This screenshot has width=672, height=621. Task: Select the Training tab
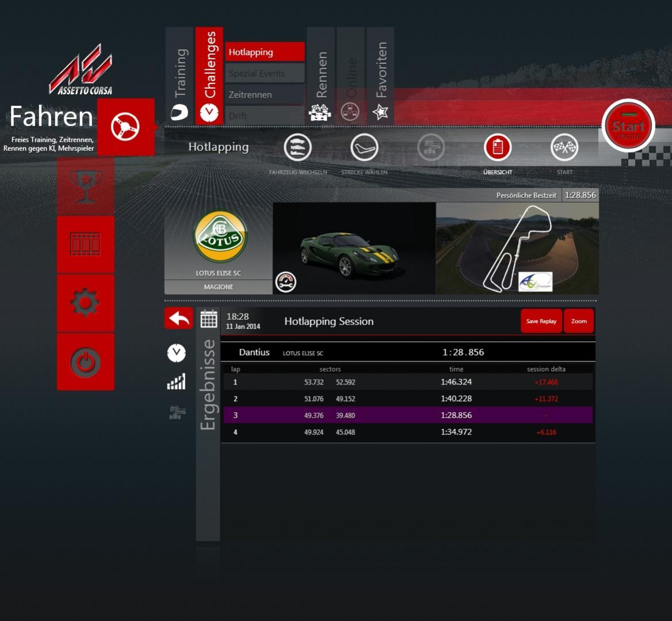[x=180, y=76]
